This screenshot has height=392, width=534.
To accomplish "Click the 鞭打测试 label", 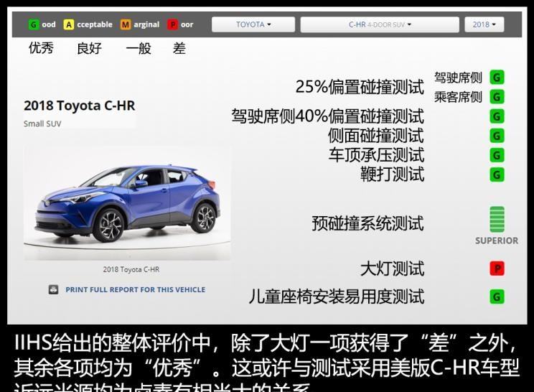I will (x=393, y=174).
